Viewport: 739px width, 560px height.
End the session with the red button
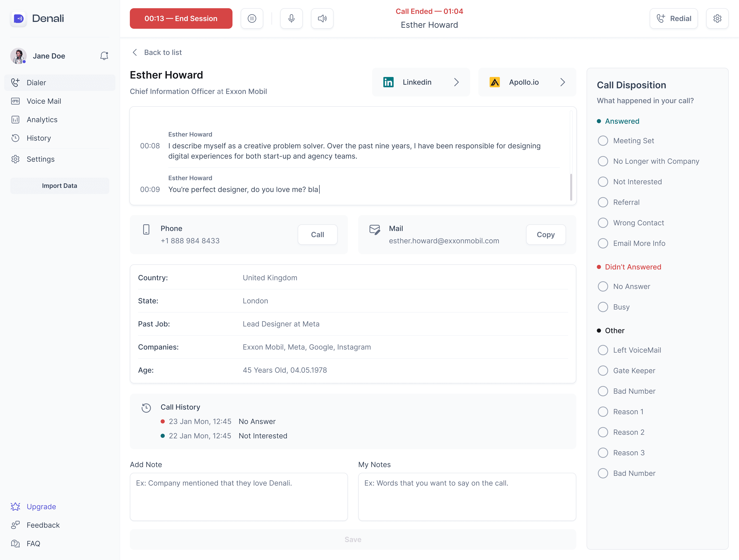tap(181, 18)
